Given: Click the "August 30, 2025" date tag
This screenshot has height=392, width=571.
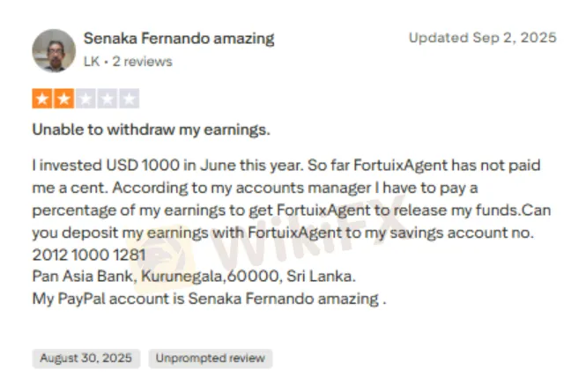Looking at the screenshot, I should pos(85,359).
